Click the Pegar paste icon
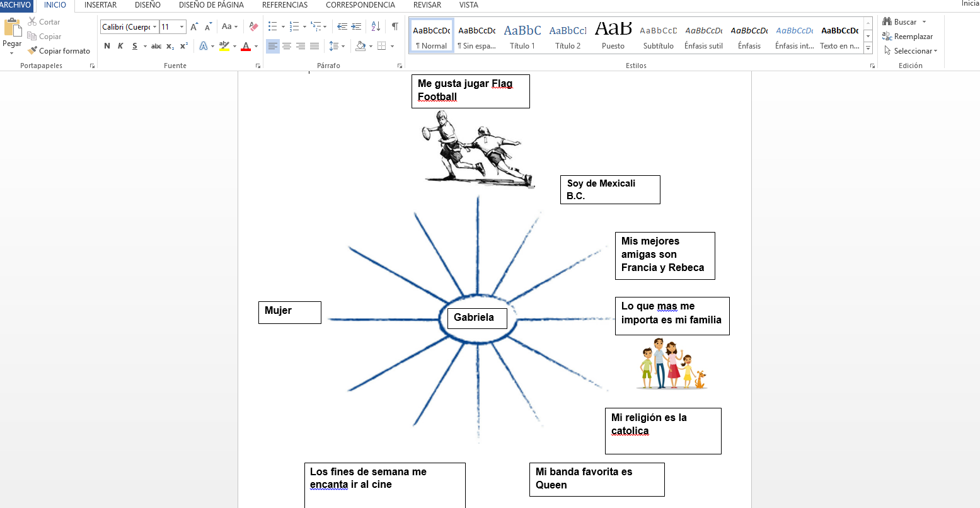Image resolution: width=980 pixels, height=508 pixels. coord(12,27)
